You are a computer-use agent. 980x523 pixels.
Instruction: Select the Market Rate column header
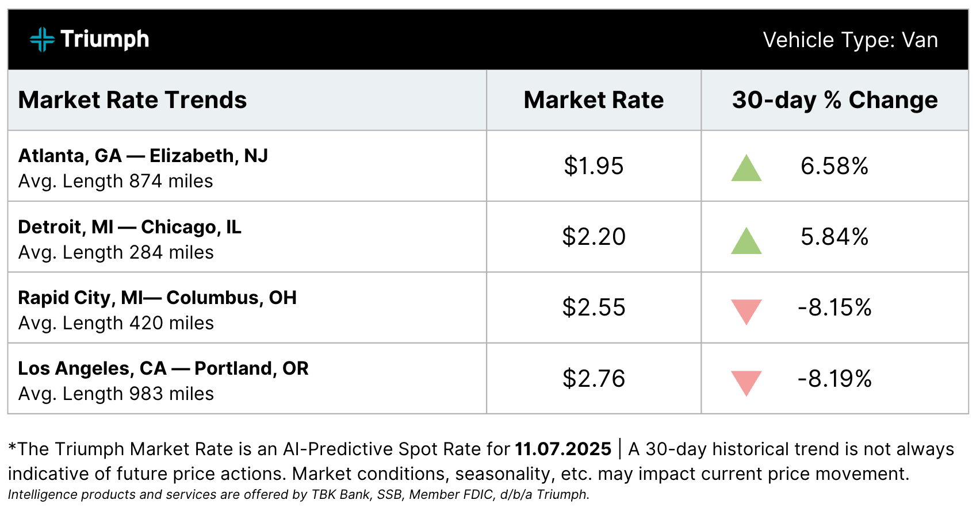(594, 100)
